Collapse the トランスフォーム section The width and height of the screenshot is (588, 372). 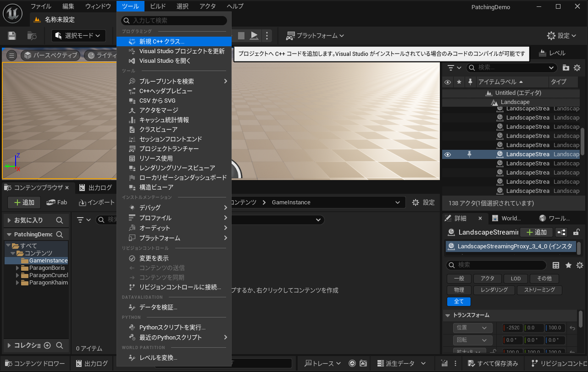click(x=448, y=315)
